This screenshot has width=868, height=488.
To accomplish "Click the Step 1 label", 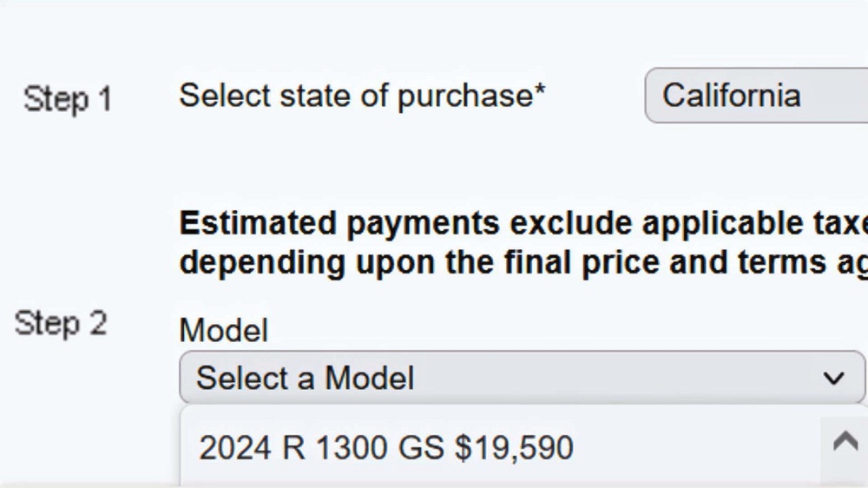I will [67, 99].
